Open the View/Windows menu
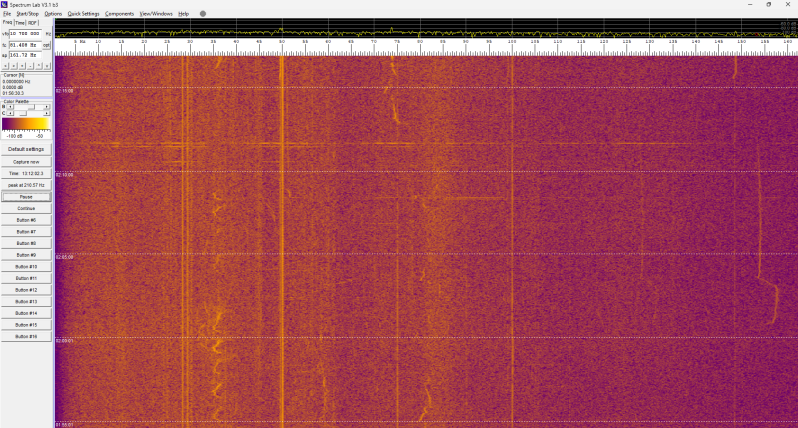This screenshot has height=428, width=798. pos(156,14)
